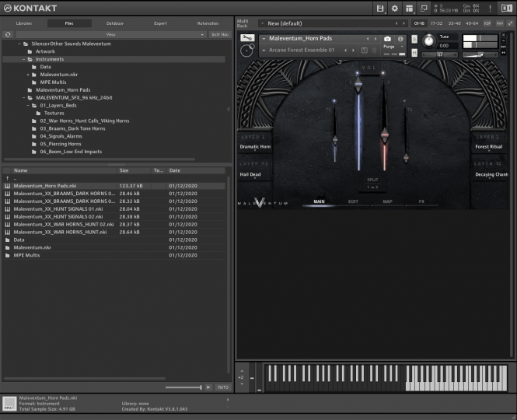The width and height of the screenshot is (517, 420).
Task: Minimize the instrument header view
Action: [504, 40]
